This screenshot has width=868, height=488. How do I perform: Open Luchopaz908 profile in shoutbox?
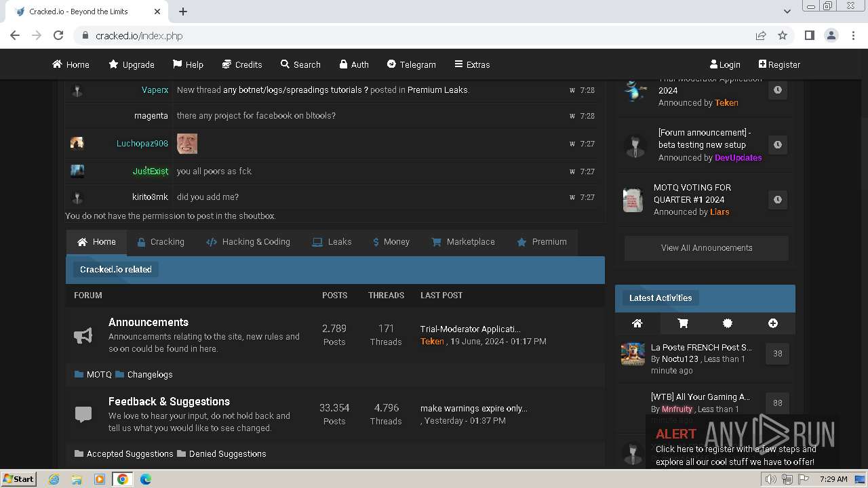tap(142, 143)
